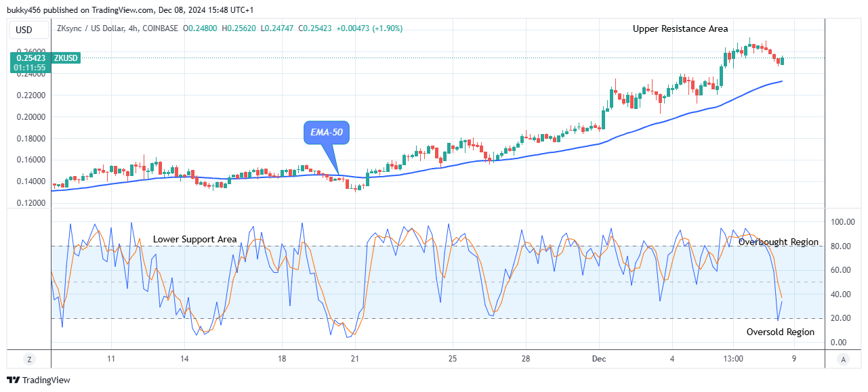This screenshot has width=868, height=392.
Task: Click the COINBASE exchange label
Action: pos(160,28)
